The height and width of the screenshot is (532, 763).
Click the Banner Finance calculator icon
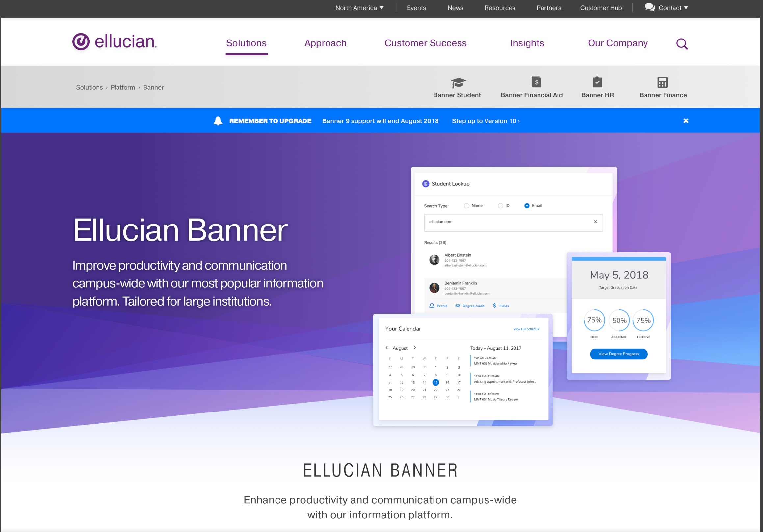tap(662, 82)
